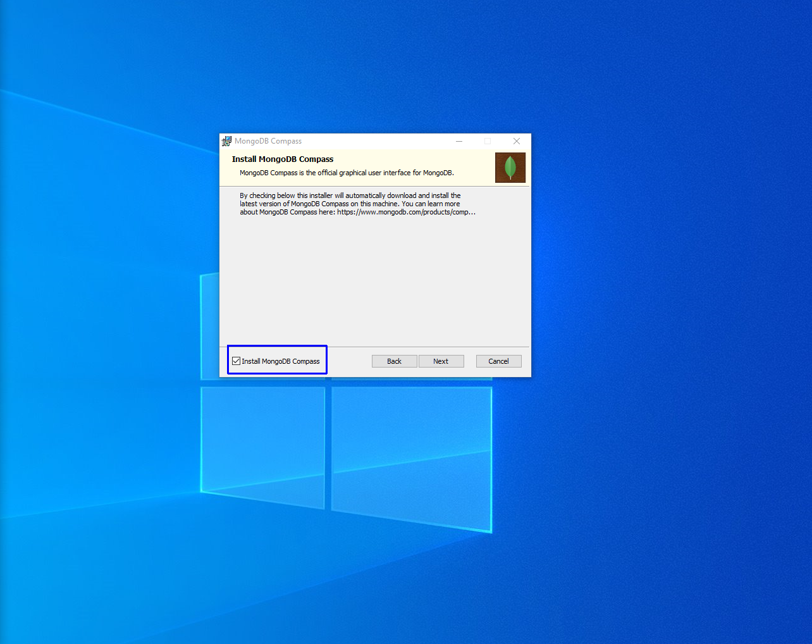Click the 'Install MongoDB Compass' heading

tap(283, 159)
